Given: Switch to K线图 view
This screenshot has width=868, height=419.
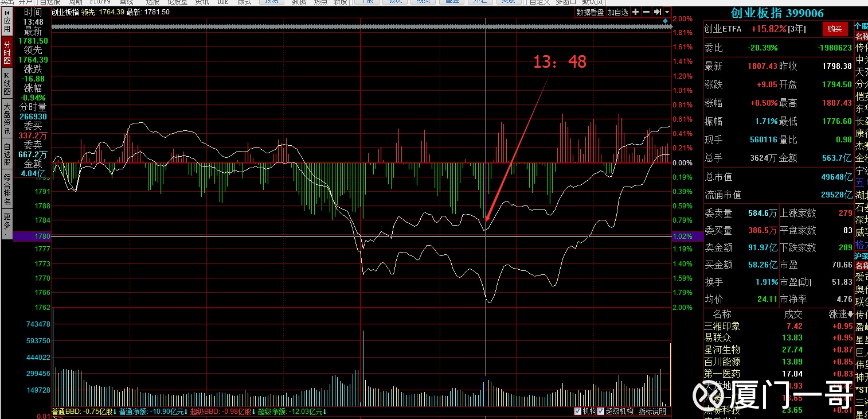Looking at the screenshot, I should [x=7, y=84].
